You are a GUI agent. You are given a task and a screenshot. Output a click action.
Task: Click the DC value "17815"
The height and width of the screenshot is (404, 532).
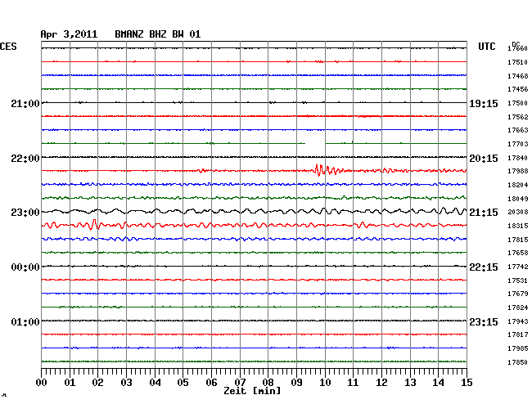[518, 240]
